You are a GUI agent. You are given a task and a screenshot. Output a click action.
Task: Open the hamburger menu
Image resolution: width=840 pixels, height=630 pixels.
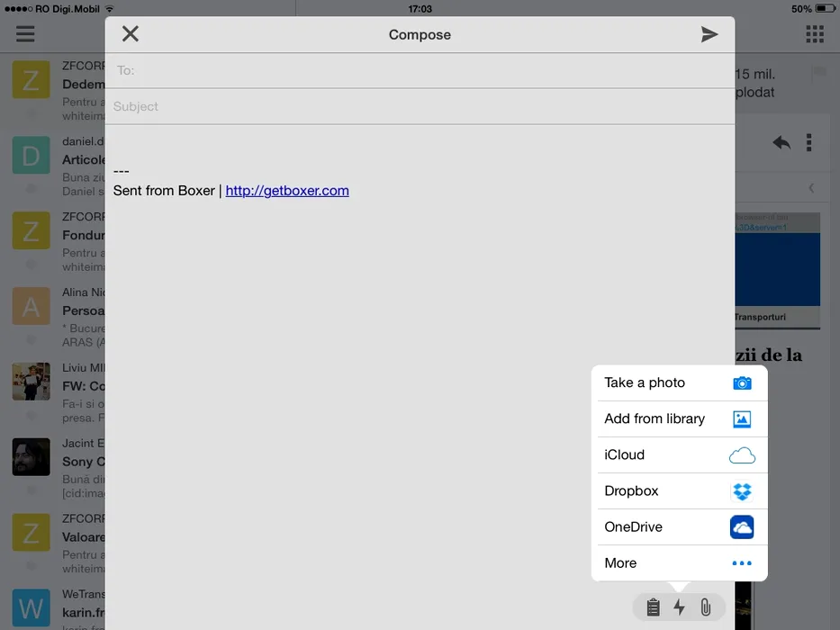[x=25, y=34]
